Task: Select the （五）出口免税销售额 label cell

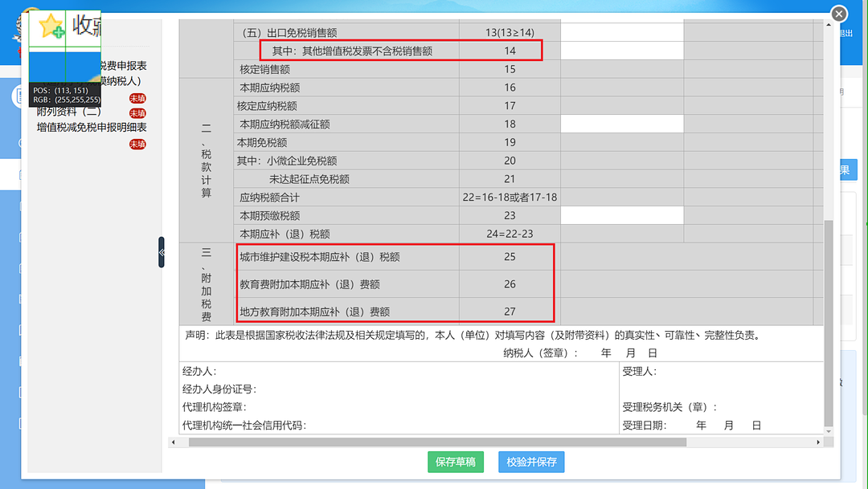Action: (x=346, y=33)
